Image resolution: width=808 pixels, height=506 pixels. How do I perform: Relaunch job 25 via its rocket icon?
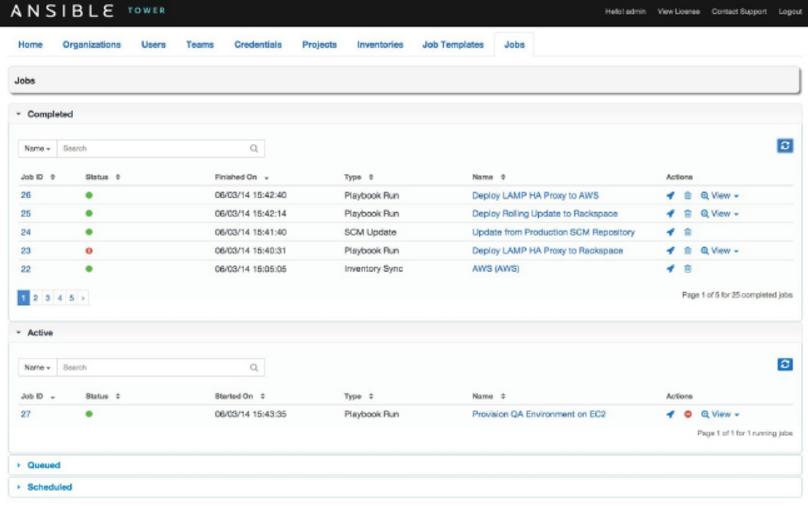click(670, 213)
